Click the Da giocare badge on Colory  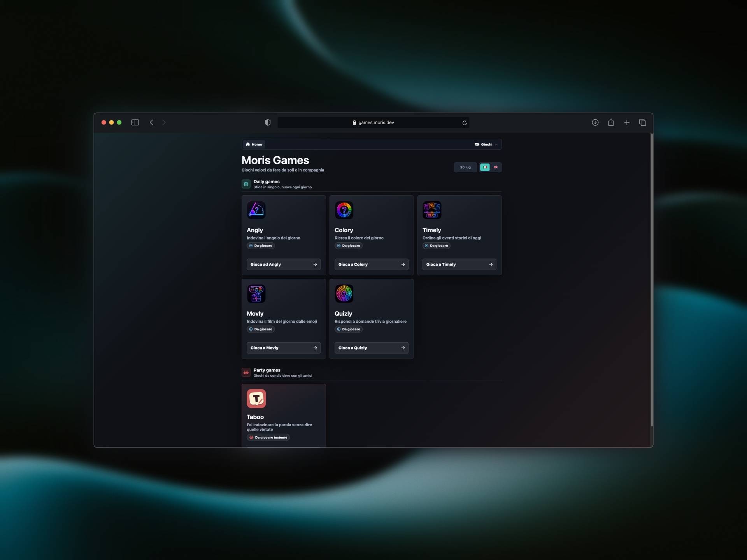click(349, 246)
